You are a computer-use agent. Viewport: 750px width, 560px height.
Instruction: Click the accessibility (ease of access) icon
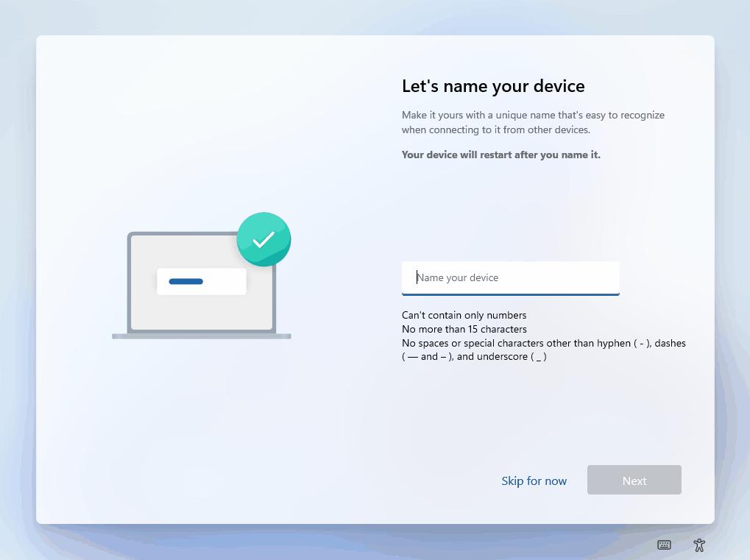[698, 545]
